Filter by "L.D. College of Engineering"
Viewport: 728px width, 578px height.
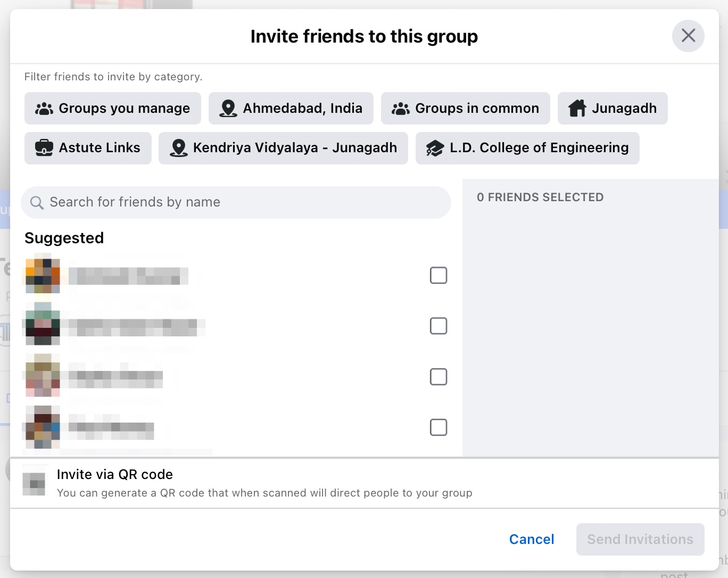527,148
